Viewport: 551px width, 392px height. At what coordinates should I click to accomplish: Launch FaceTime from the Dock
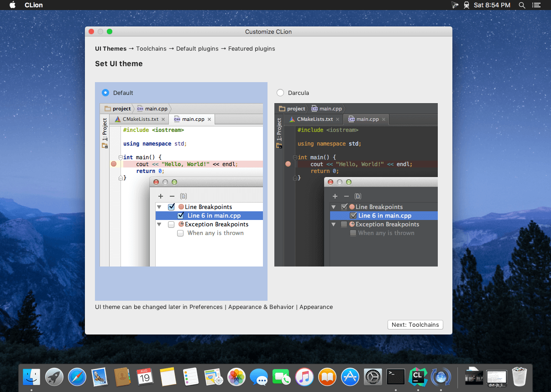pos(282,377)
